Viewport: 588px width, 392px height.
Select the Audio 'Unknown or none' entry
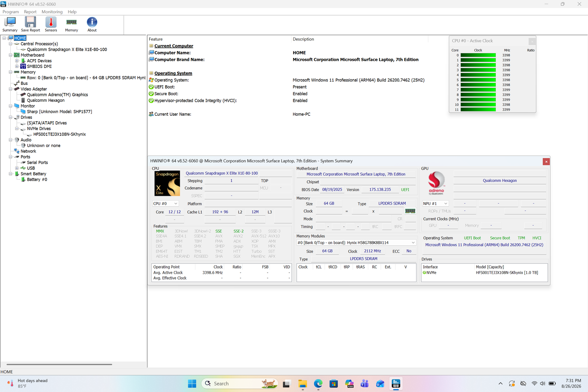click(x=43, y=145)
